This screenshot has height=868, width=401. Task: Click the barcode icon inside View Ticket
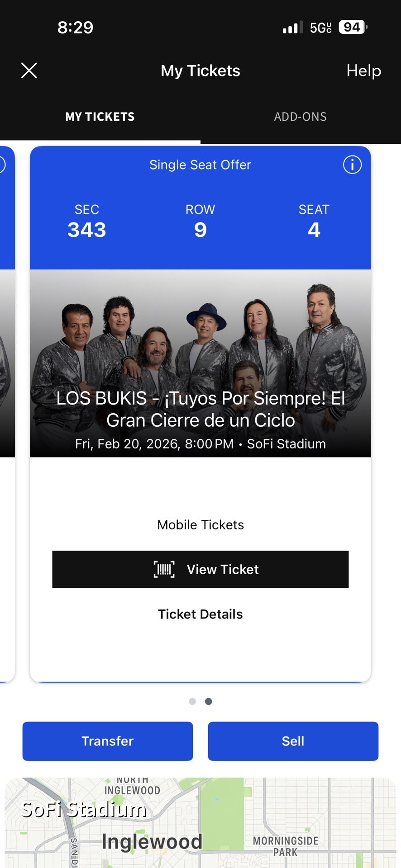pos(164,570)
